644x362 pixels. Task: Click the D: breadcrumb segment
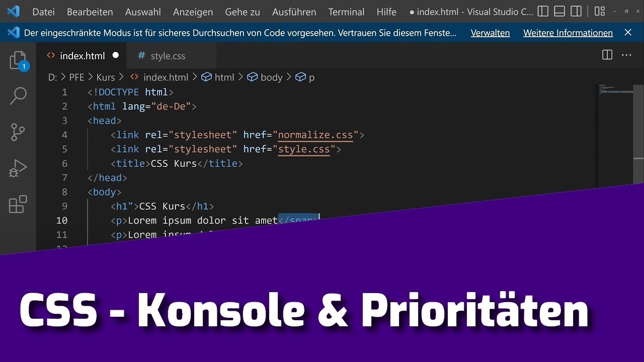(52, 77)
